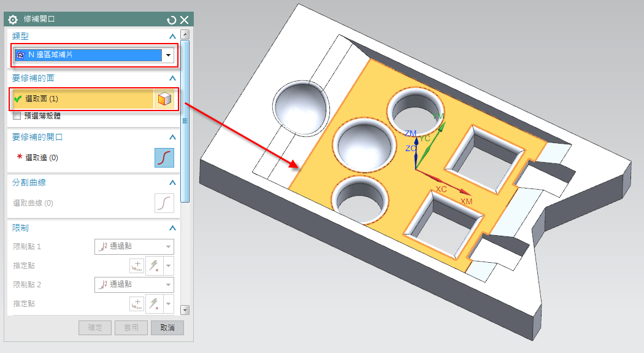Collapse the 類型 section

tap(172, 37)
